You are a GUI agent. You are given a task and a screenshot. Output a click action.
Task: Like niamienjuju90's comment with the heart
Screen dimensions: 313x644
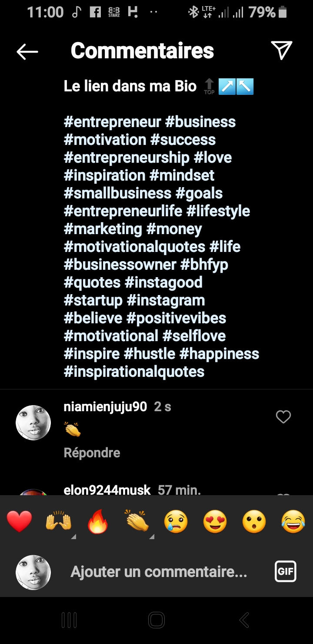283,417
